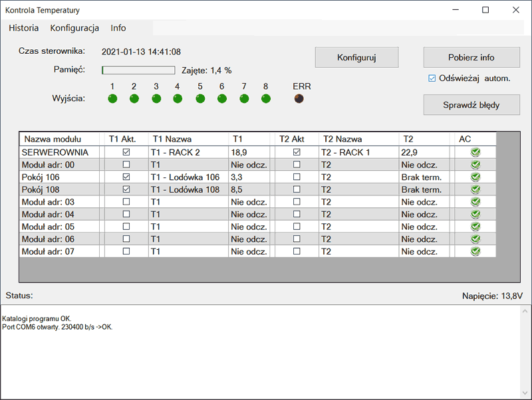Open the Konfiguracja menu
The width and height of the screenshot is (532, 400).
point(74,28)
